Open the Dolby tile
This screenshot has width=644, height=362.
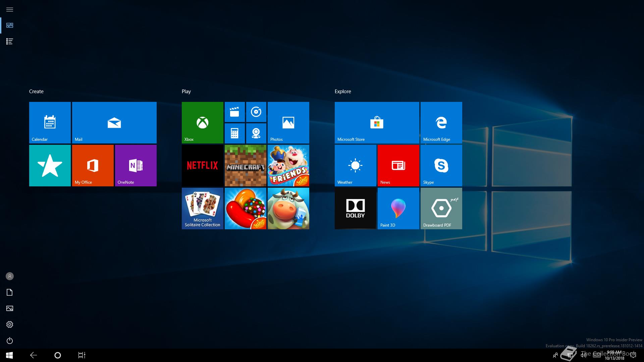click(356, 208)
